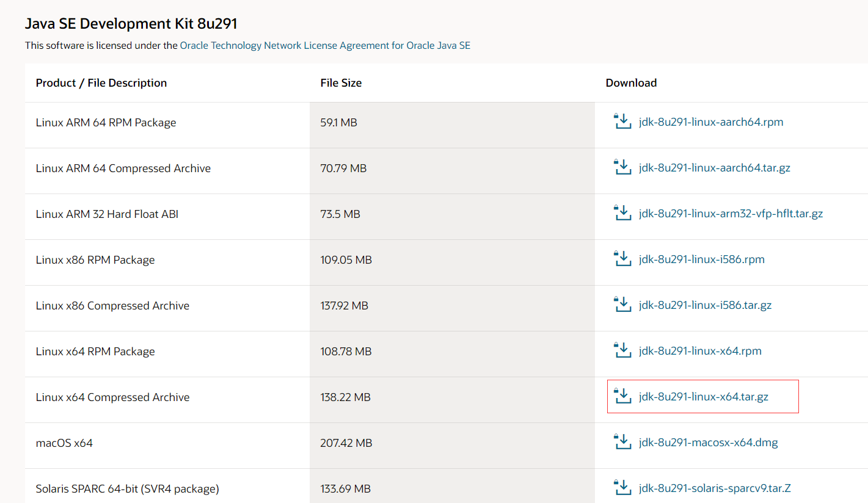
Task: Click the Product / File Description column header
Action: pyautogui.click(x=101, y=83)
